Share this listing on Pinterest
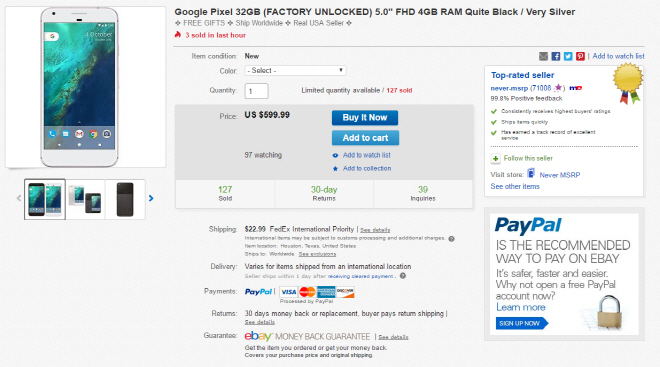Viewport: 660px width, 367px height. tap(580, 56)
